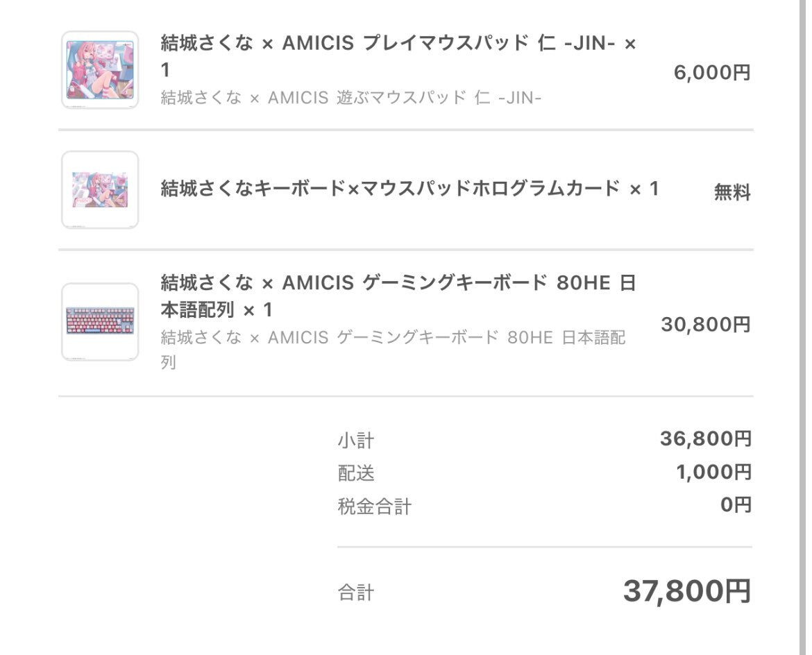Screen dimensions: 812x655
Task: Click the 税金合計 tax total label
Action: [374, 506]
